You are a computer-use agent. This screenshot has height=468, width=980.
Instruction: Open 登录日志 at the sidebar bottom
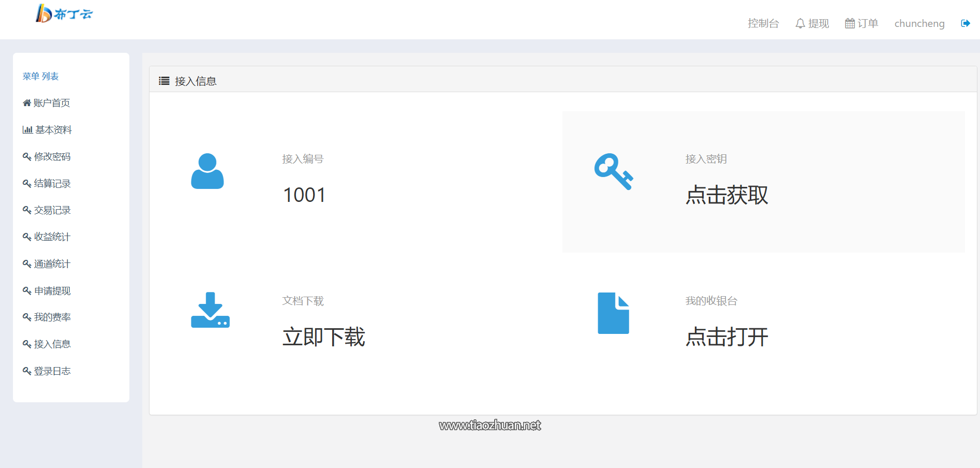[52, 371]
